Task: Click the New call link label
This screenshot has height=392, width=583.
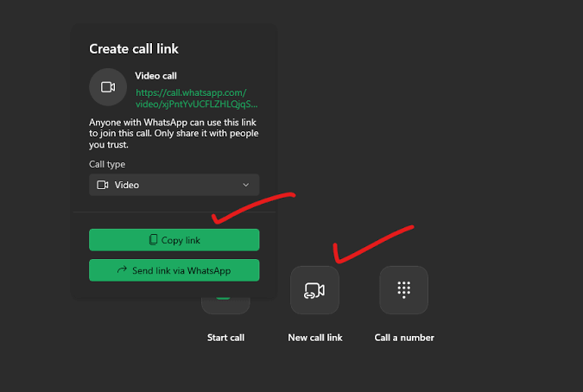Action: 314,338
